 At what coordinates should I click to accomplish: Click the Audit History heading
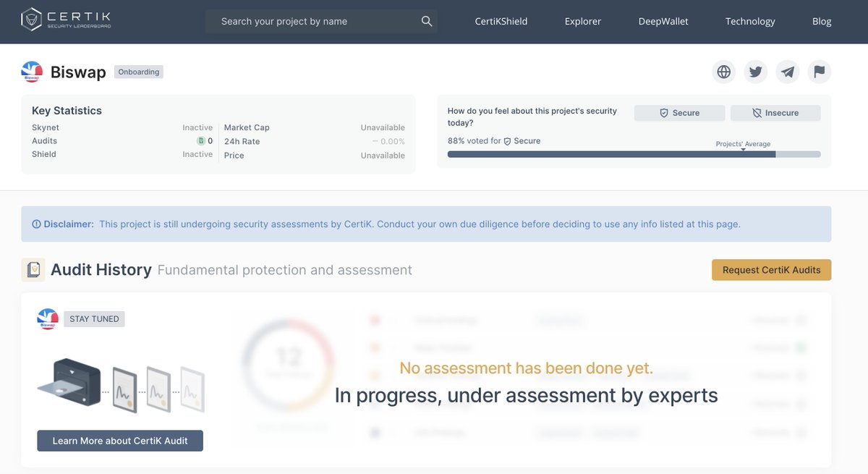pos(101,270)
